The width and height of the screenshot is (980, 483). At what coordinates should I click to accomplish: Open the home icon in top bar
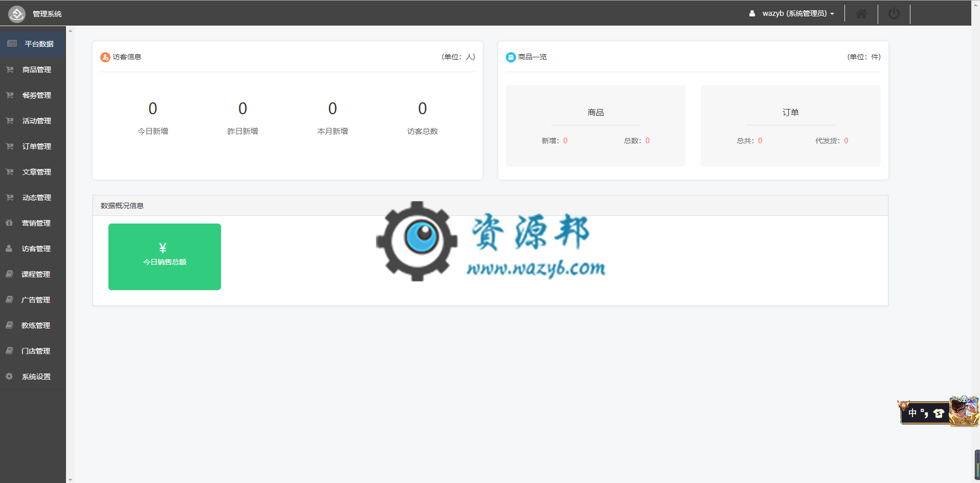click(861, 14)
